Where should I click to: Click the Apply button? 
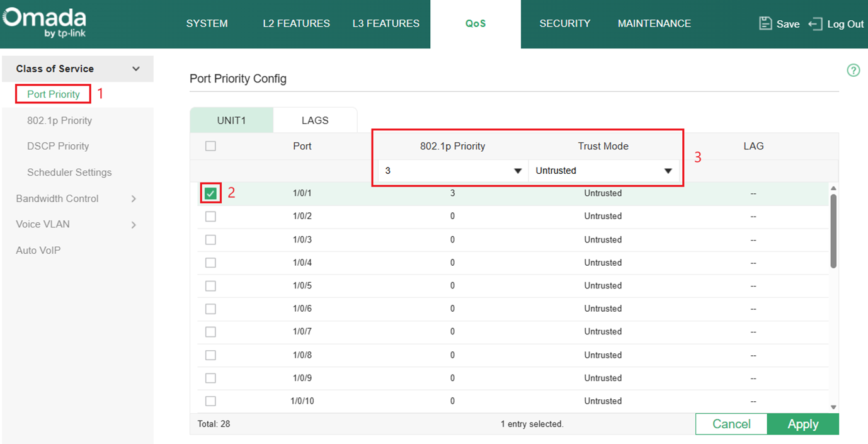click(803, 424)
